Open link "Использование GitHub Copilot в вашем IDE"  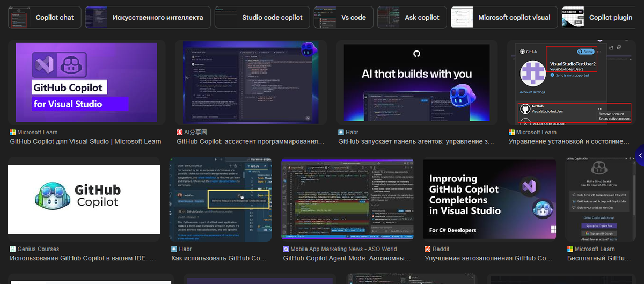[83, 258]
